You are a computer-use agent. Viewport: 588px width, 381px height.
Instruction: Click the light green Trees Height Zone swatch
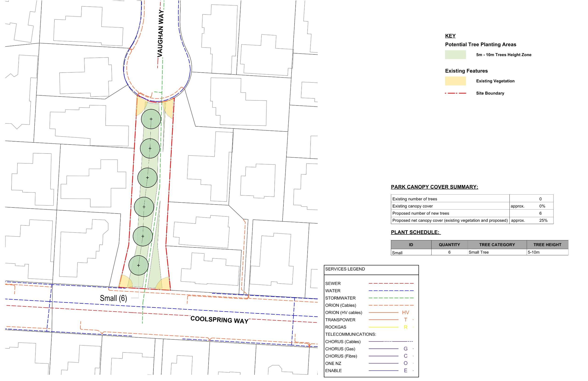[455, 55]
